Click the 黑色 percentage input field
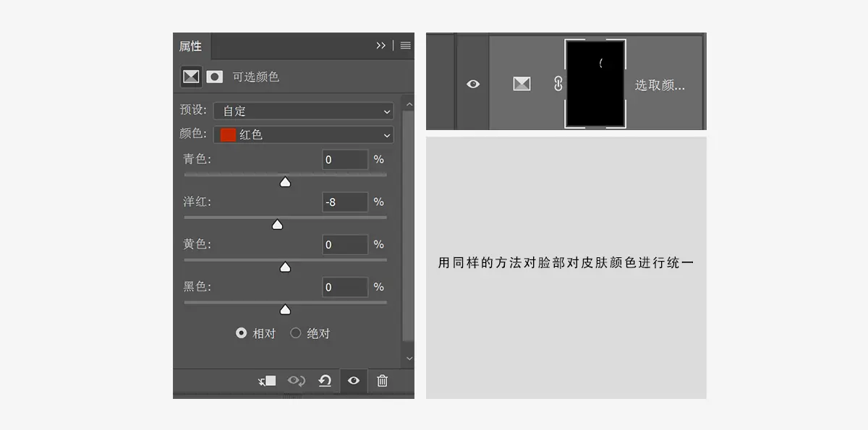This screenshot has height=430, width=868. pyautogui.click(x=345, y=288)
